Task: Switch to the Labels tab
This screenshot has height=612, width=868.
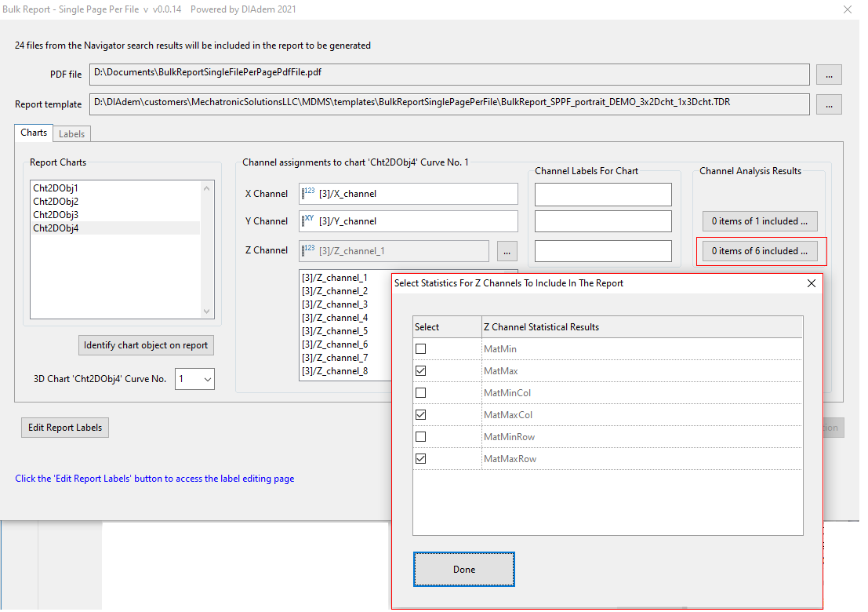Action: click(72, 134)
